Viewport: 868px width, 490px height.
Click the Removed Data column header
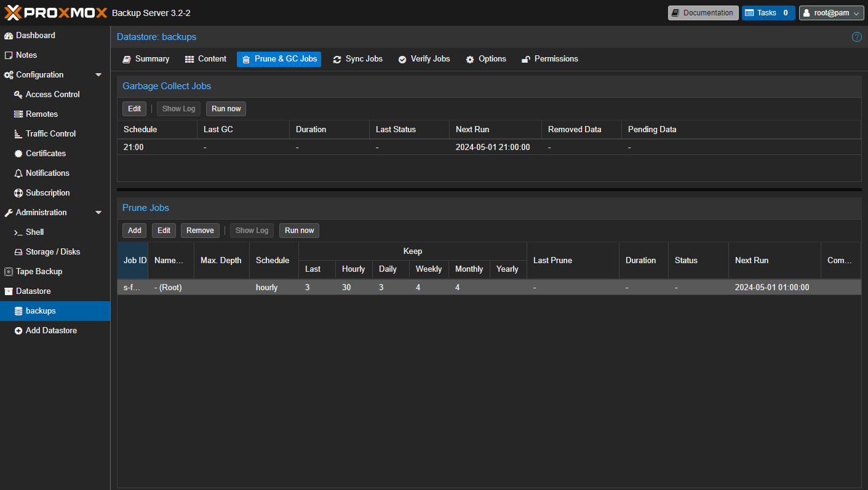[x=581, y=130]
